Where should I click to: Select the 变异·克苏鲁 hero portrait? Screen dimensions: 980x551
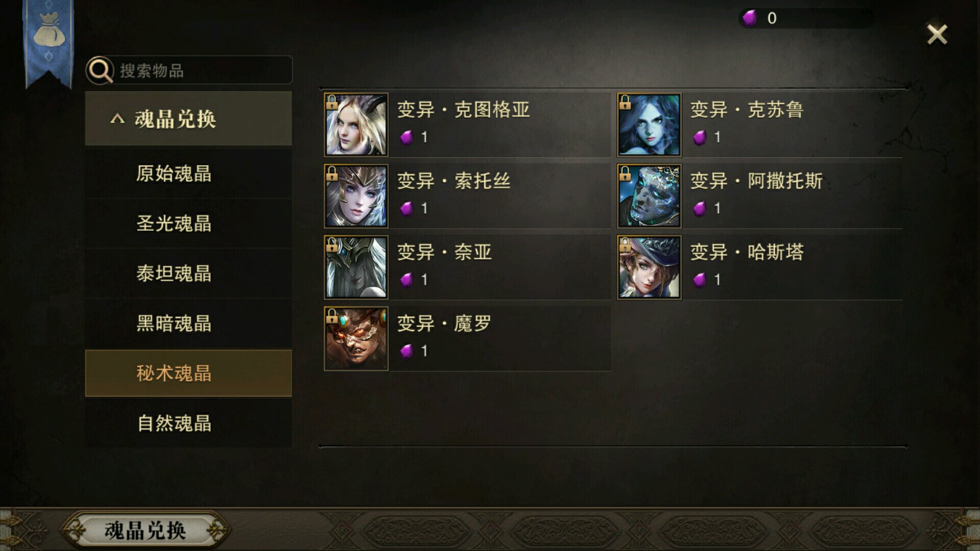[649, 124]
